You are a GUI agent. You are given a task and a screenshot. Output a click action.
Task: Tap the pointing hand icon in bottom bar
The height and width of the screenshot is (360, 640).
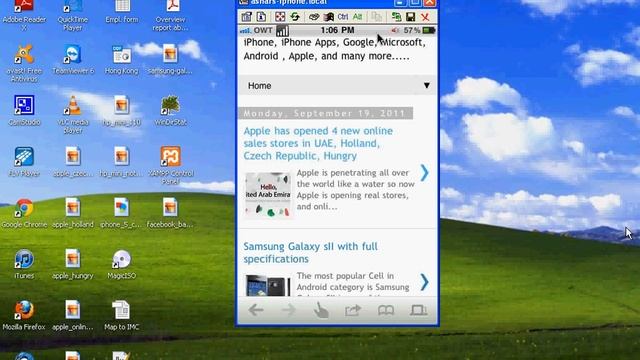321,311
